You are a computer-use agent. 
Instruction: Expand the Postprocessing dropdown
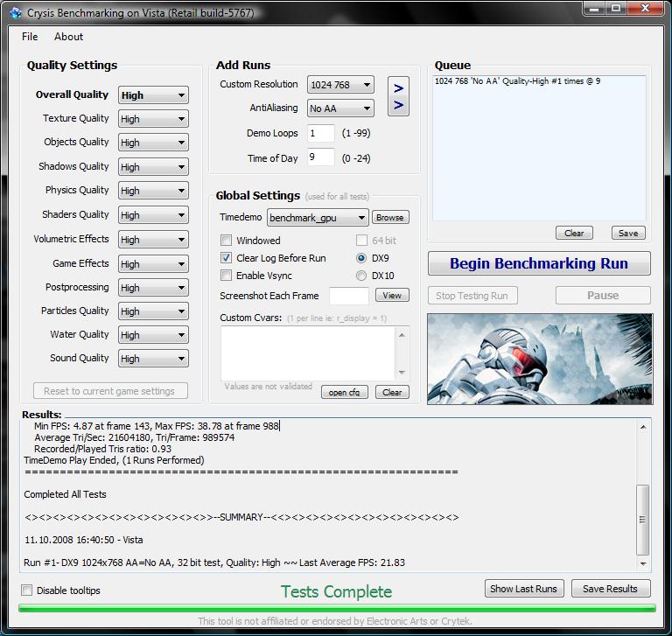[153, 288]
